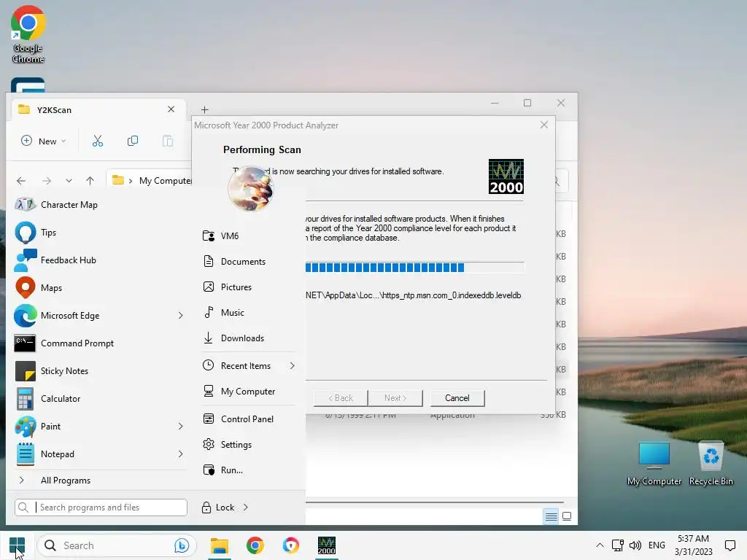Viewport: 747px width, 560px height.
Task: Click the scan progress bar
Action: (414, 267)
